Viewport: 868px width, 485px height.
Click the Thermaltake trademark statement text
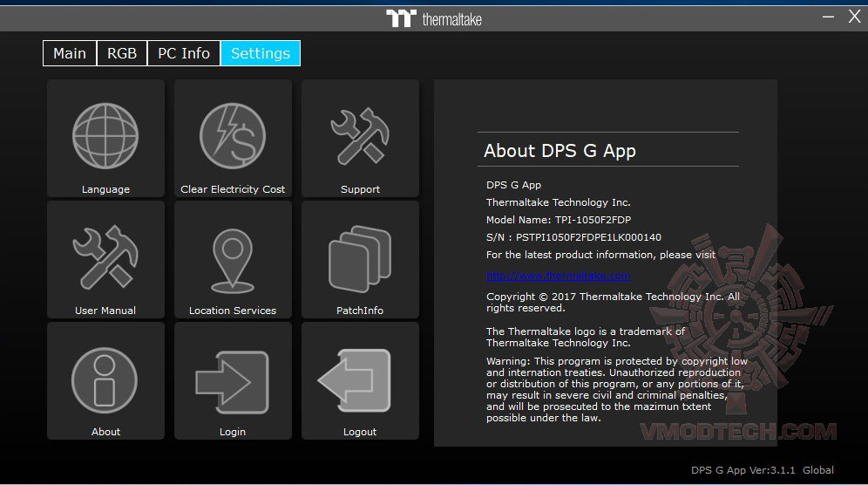[586, 337]
